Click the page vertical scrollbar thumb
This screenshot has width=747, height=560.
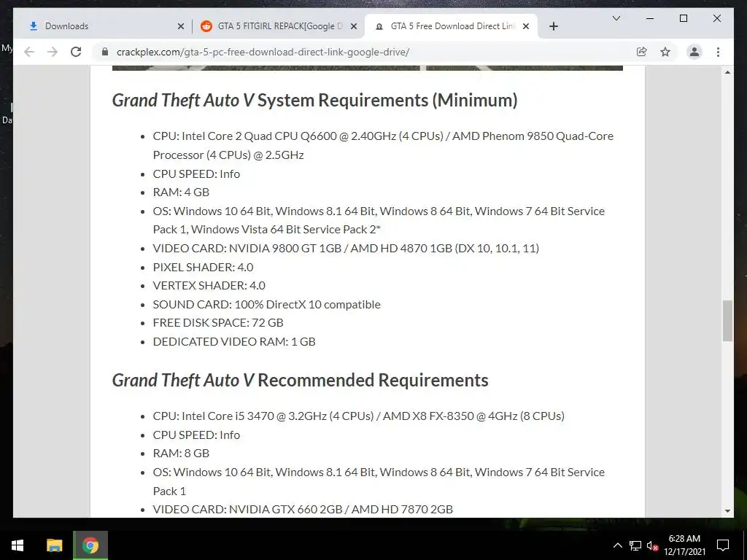click(x=727, y=321)
